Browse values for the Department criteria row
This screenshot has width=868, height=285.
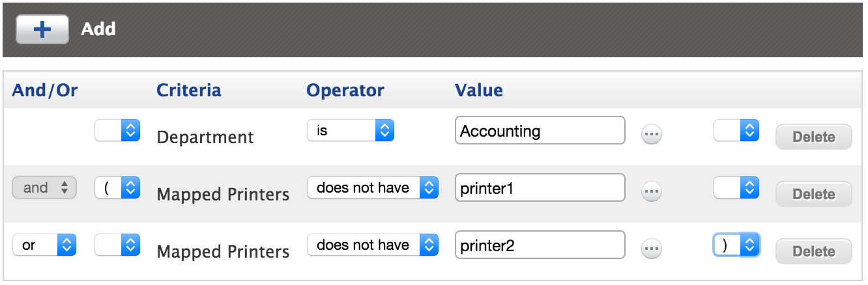click(652, 135)
